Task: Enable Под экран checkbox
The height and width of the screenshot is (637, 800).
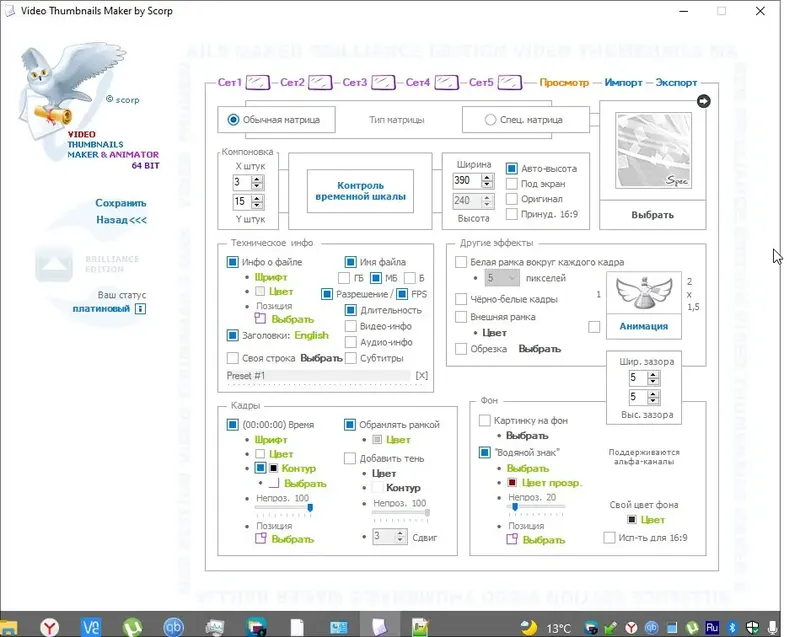Action: [x=511, y=183]
